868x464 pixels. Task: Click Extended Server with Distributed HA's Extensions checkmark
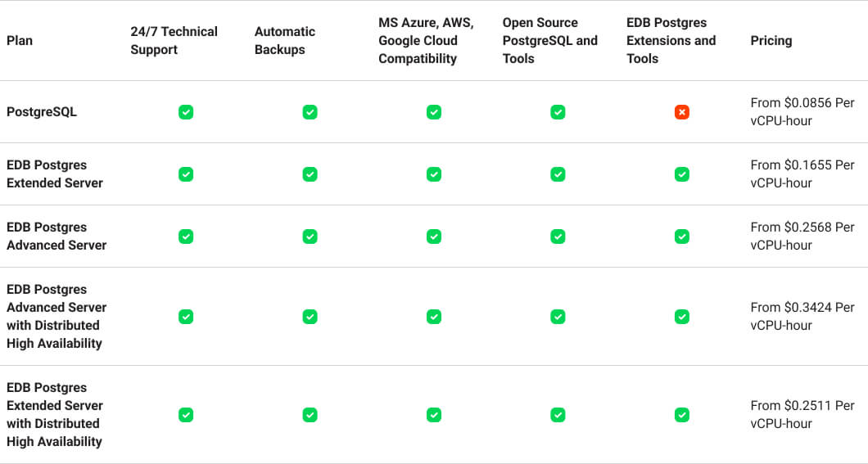[x=681, y=415]
